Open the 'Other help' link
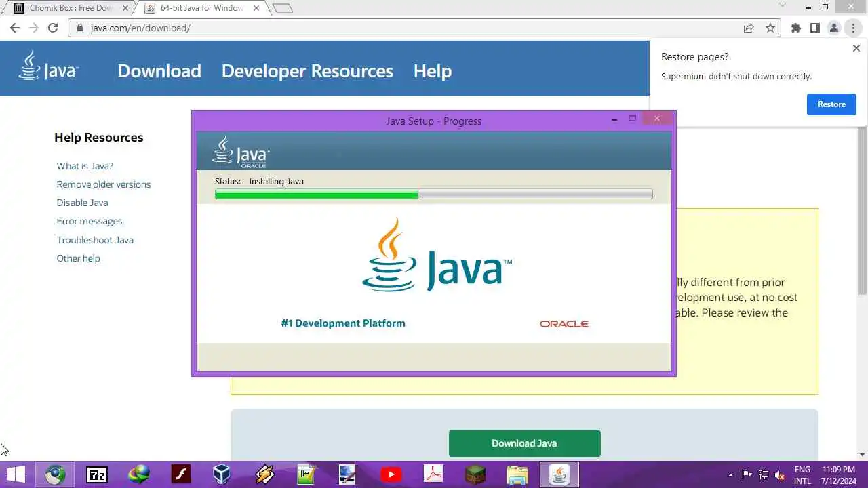This screenshot has height=488, width=868. click(78, 258)
